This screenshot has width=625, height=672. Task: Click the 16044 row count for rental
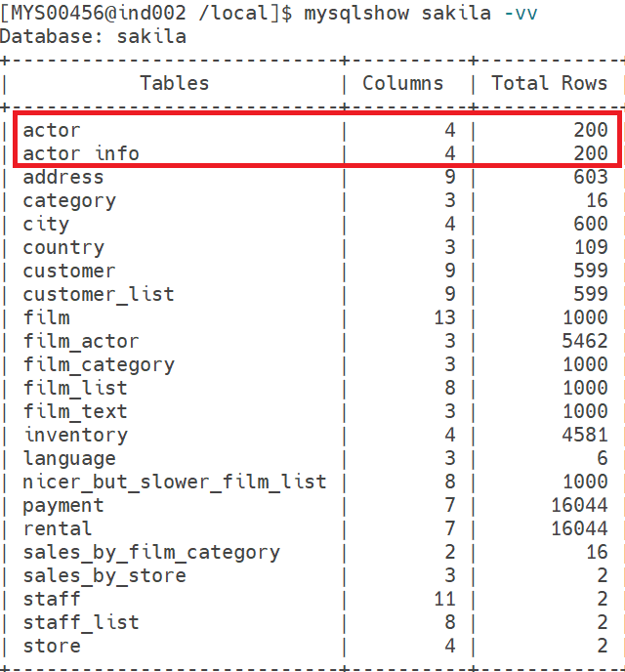(x=579, y=528)
